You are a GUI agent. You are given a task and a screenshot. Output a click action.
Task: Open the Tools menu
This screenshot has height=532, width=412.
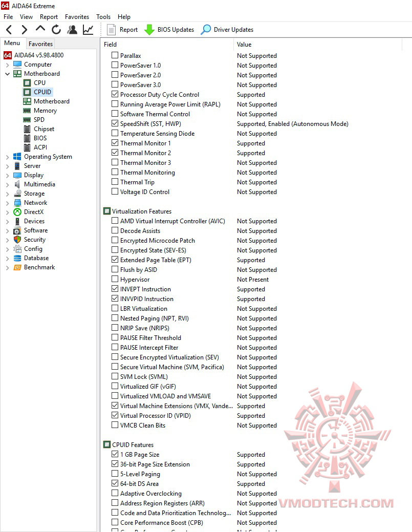(103, 16)
